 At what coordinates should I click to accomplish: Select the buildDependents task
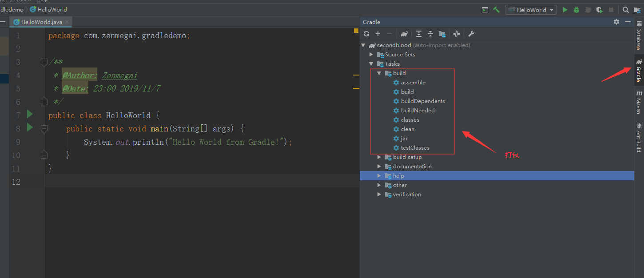[423, 101]
